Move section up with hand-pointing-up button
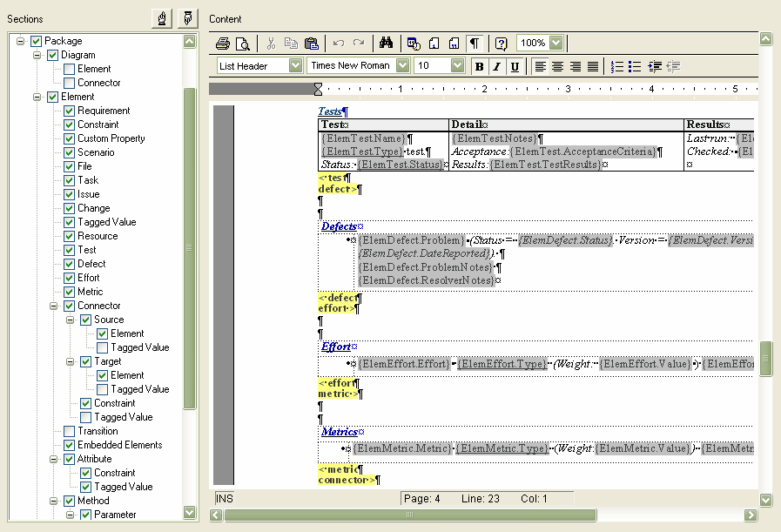The image size is (781, 532). 161,18
